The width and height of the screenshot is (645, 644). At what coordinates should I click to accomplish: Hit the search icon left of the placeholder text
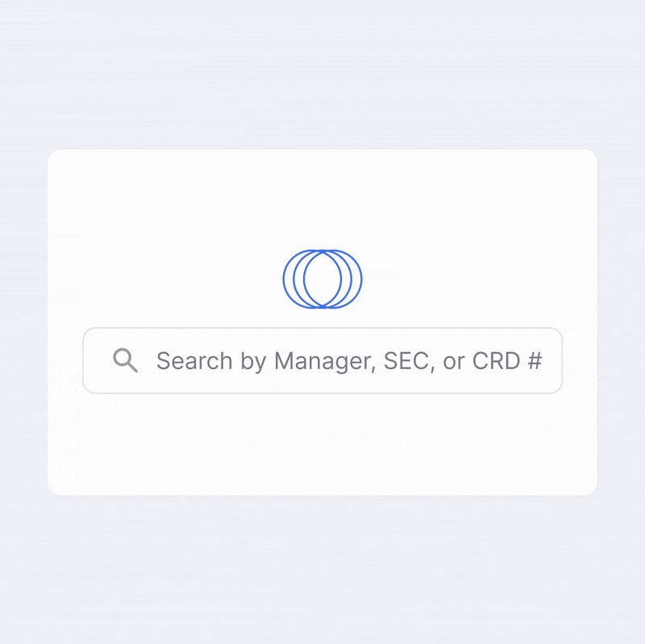coord(125,360)
